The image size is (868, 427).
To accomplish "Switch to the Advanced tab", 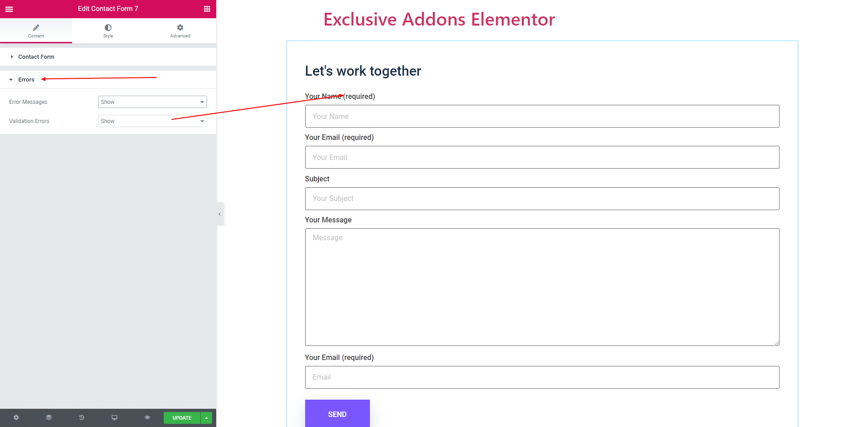I will pyautogui.click(x=180, y=31).
